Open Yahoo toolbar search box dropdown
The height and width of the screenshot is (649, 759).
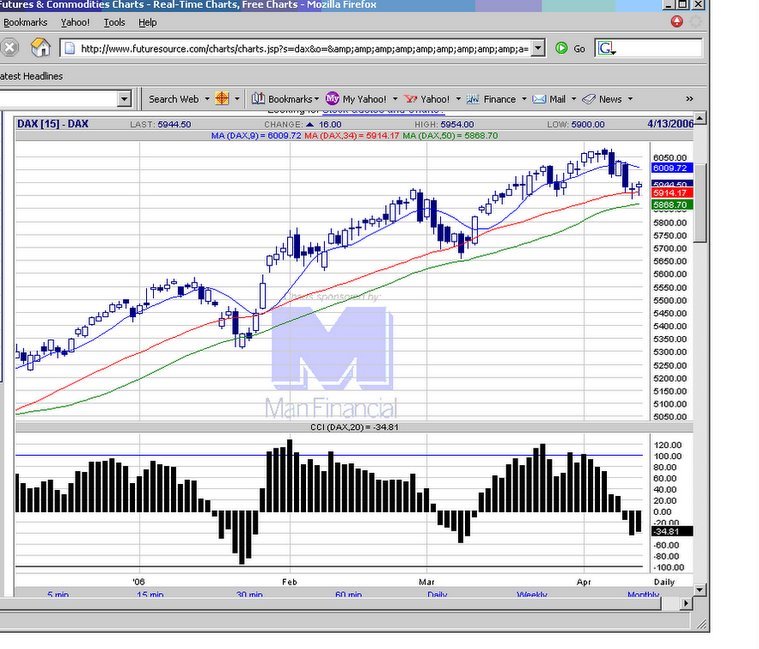tap(124, 99)
